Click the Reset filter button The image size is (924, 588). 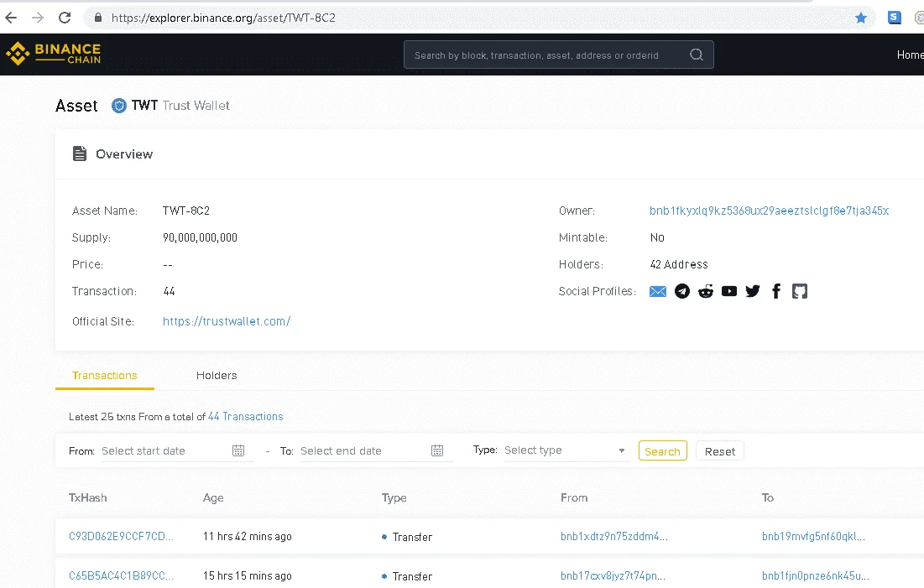pos(719,451)
